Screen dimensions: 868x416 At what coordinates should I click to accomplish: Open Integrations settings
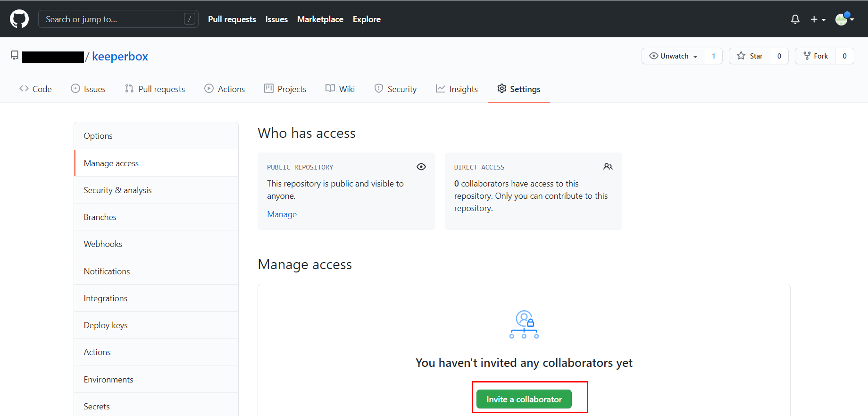click(156, 298)
